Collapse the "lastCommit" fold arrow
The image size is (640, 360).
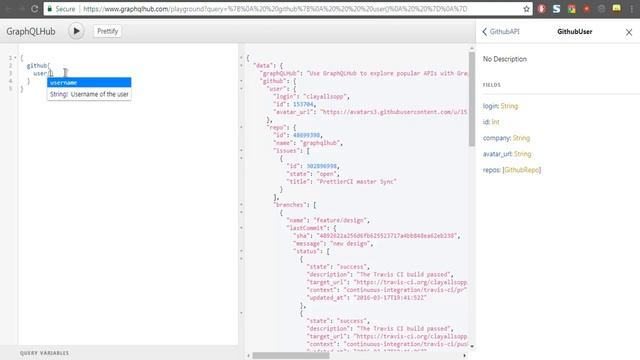pos(241,228)
